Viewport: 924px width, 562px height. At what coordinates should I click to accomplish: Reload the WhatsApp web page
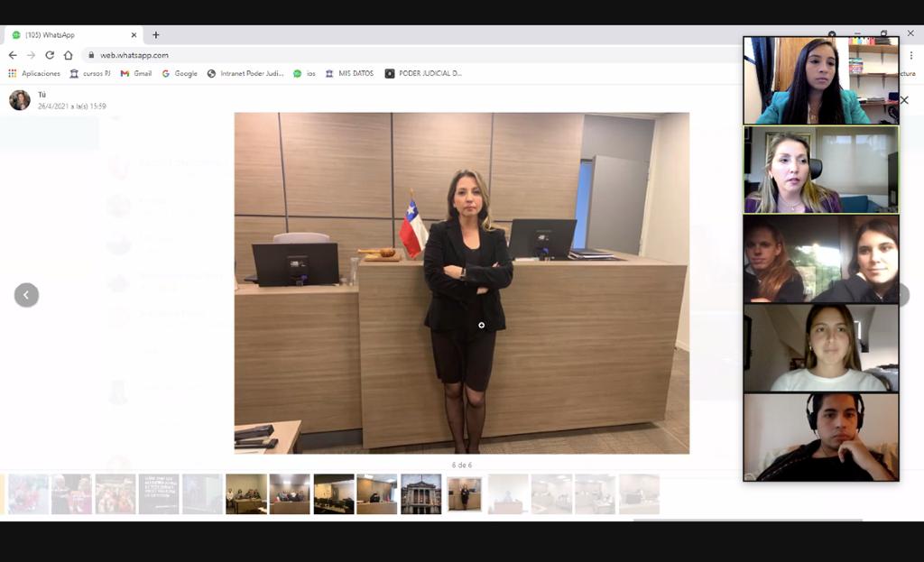point(50,55)
